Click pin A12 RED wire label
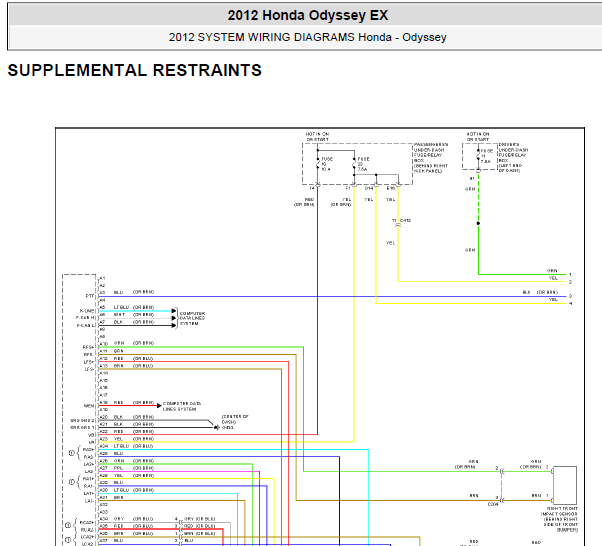 click(118, 358)
